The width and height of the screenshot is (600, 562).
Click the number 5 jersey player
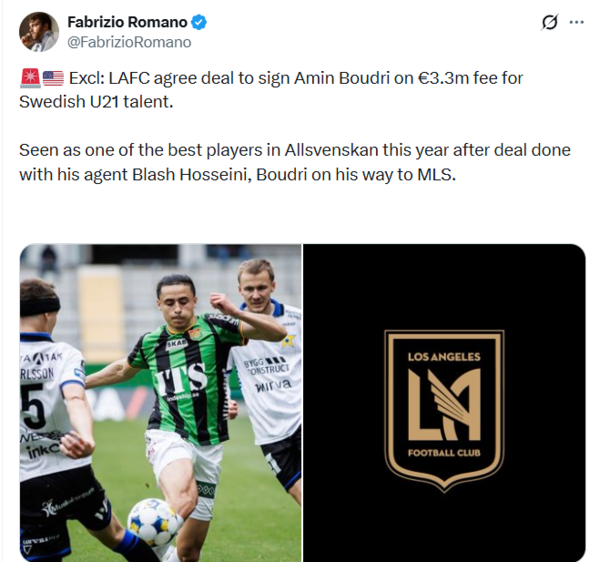[55, 417]
